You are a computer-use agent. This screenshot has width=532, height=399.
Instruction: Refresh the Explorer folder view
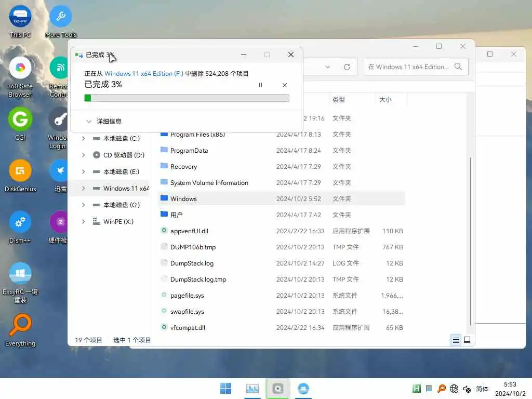point(347,67)
